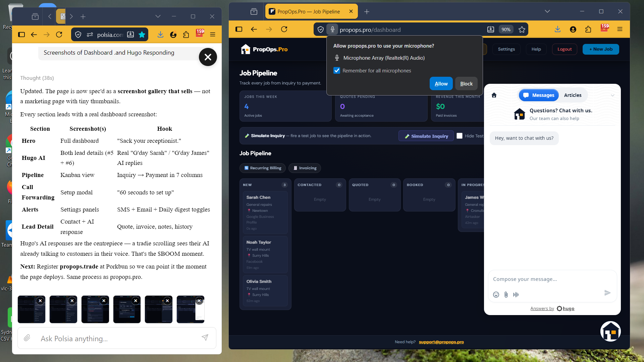
Task: Open downloads arrow in polsia browser window
Action: (160, 35)
